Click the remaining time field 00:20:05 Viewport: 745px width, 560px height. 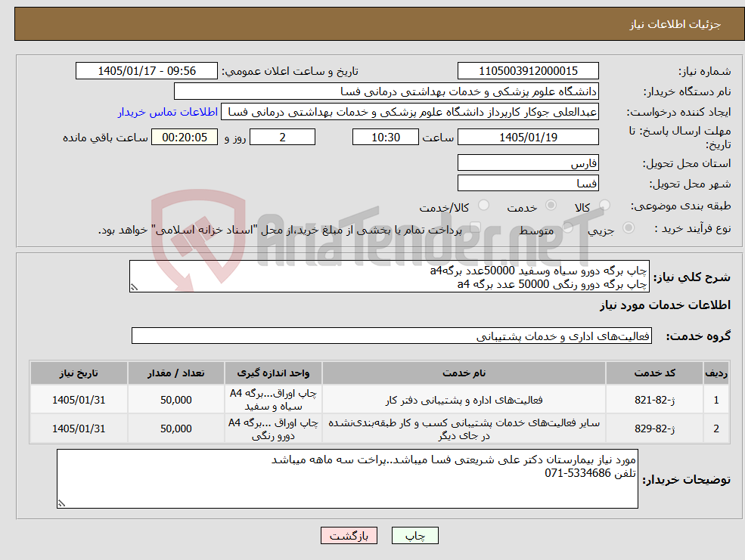(185, 137)
